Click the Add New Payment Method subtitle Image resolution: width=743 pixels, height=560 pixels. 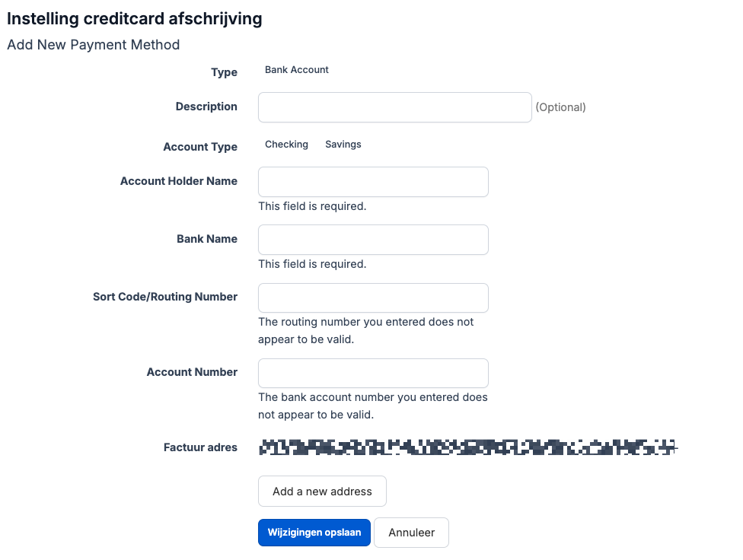click(94, 45)
